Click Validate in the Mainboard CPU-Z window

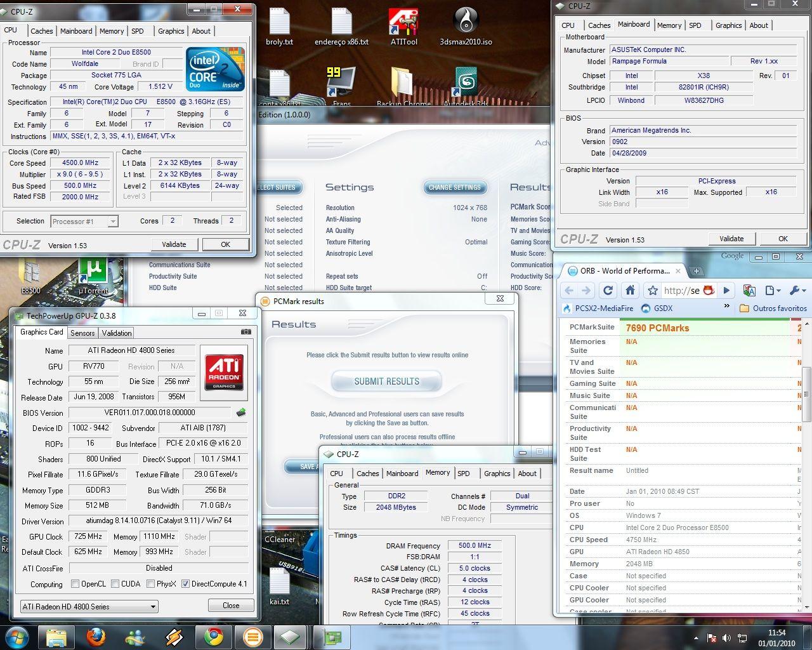pyautogui.click(x=731, y=239)
